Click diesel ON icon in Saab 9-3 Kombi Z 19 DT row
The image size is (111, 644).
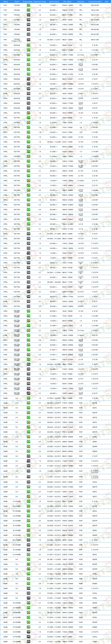tap(28, 540)
